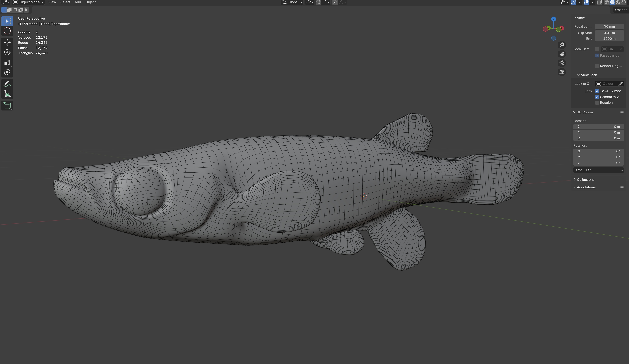
Task: Activate the Move tool
Action: point(7,42)
